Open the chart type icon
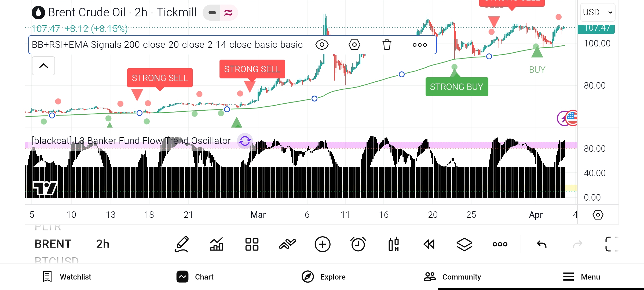 (x=217, y=244)
